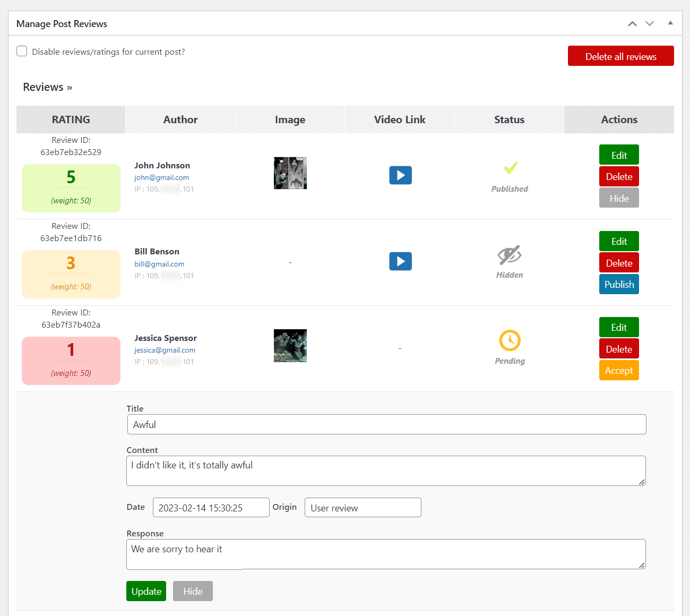Hide John Johnson's published review
Viewport: 690px width, 616px height.
click(619, 198)
